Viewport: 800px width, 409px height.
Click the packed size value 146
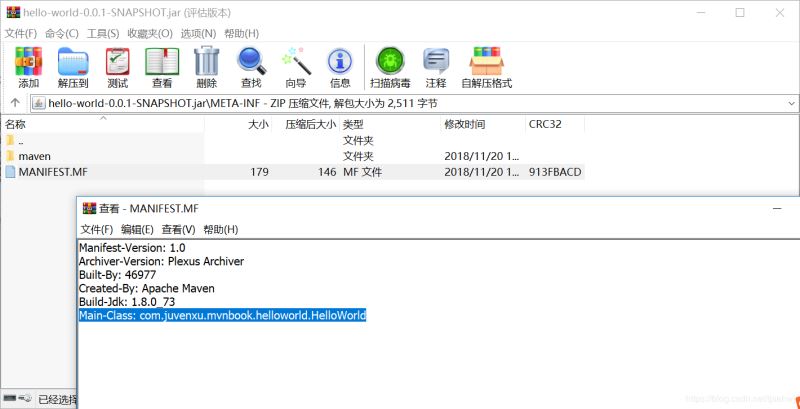tap(327, 172)
